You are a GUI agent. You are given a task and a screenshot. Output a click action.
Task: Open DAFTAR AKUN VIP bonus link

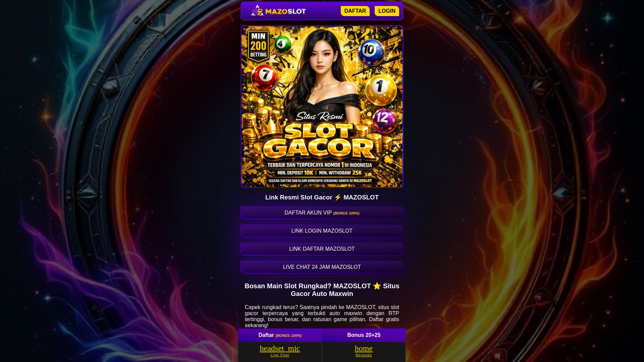point(322,213)
